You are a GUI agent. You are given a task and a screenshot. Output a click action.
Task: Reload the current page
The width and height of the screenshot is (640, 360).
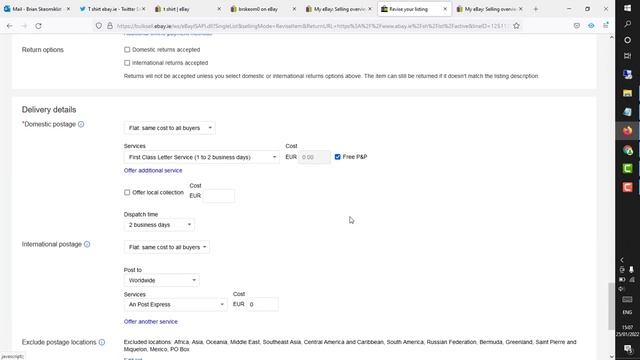coord(38,26)
